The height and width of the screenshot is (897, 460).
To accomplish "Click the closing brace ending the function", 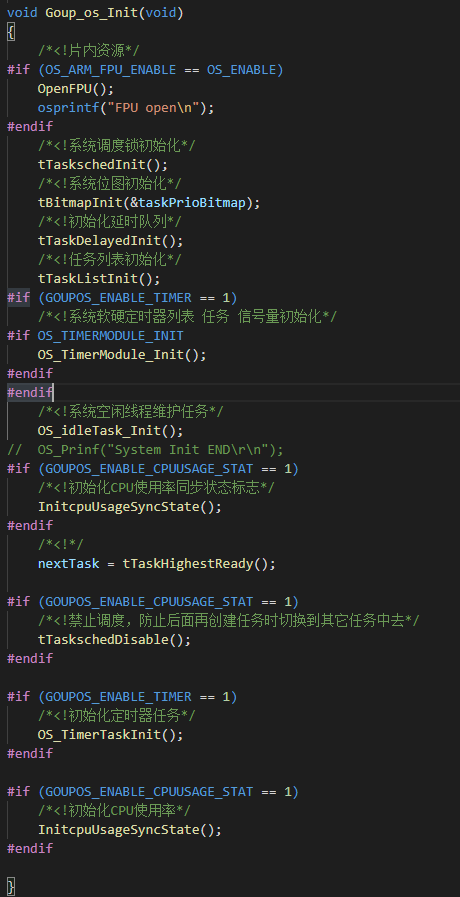I will coord(10,886).
